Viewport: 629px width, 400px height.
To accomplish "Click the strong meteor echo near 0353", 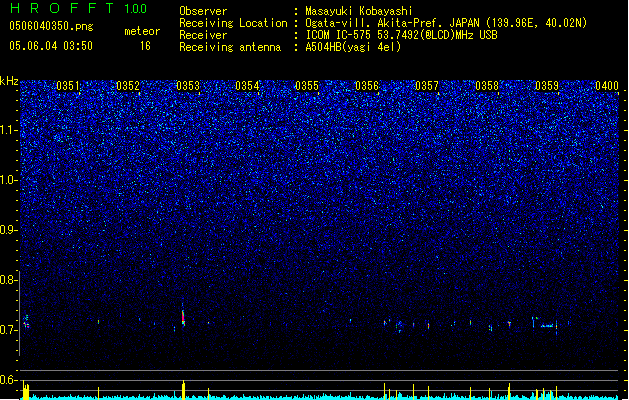I will click(183, 317).
